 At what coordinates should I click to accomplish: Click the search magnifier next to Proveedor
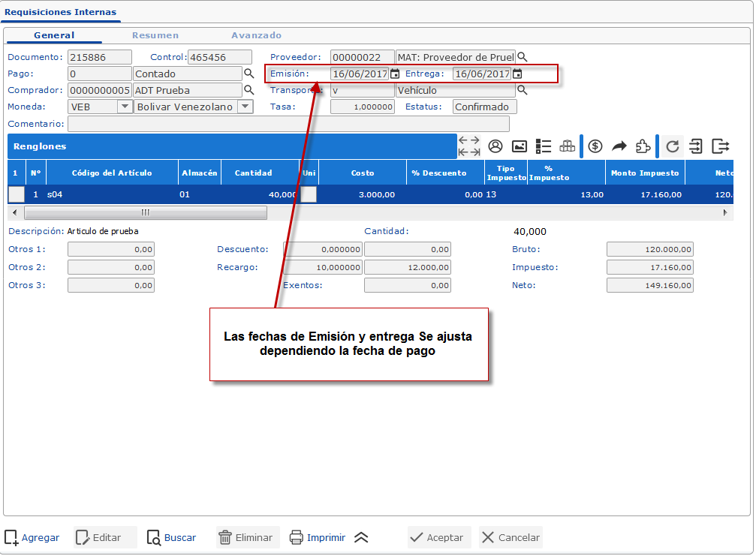tap(523, 57)
